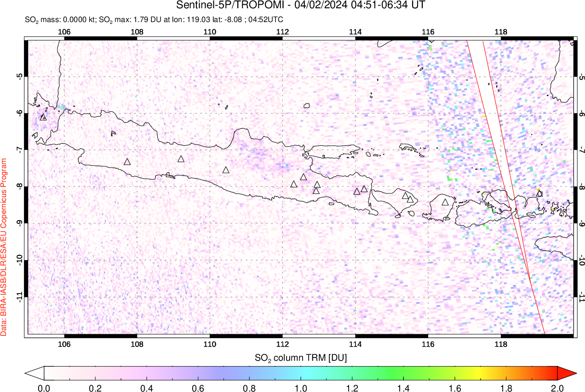Viewport: 585px width, 392px height.
Task: Click the volcano triangle on Lombok island
Action: coord(445,202)
